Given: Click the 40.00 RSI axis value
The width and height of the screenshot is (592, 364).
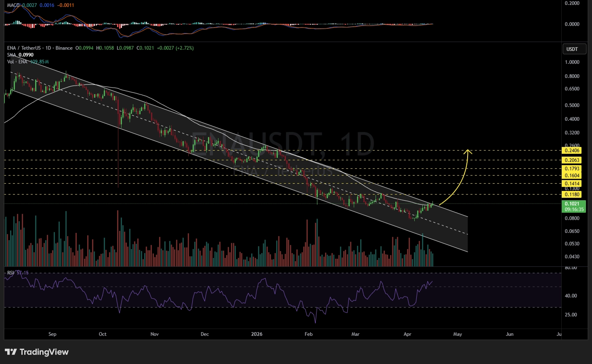Looking at the screenshot, I should [x=571, y=296].
